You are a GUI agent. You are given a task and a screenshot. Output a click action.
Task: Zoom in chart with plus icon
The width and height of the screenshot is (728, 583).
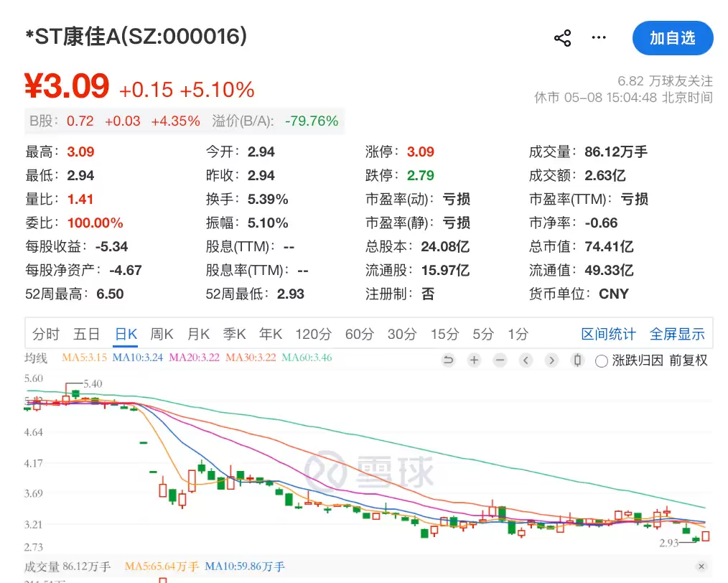click(474, 360)
